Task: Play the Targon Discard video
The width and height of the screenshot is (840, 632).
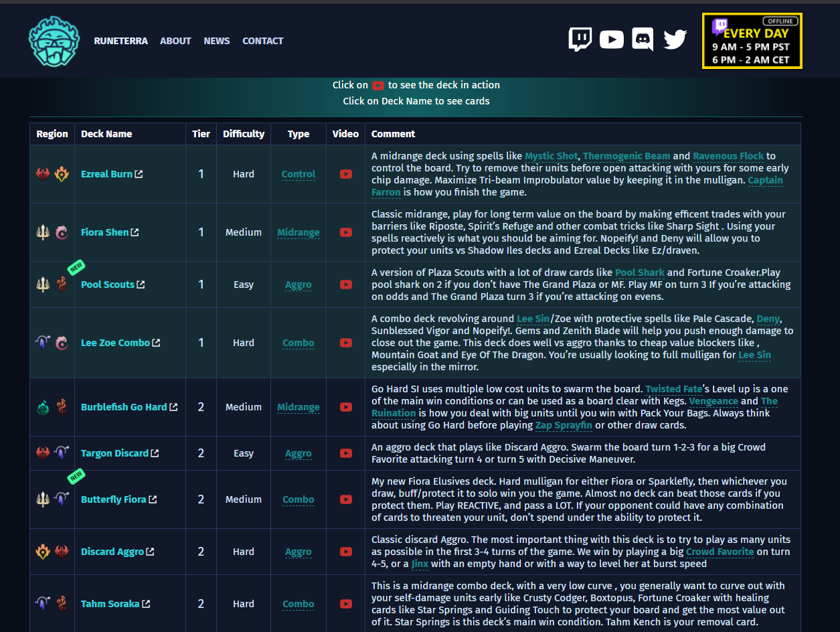Action: 346,453
